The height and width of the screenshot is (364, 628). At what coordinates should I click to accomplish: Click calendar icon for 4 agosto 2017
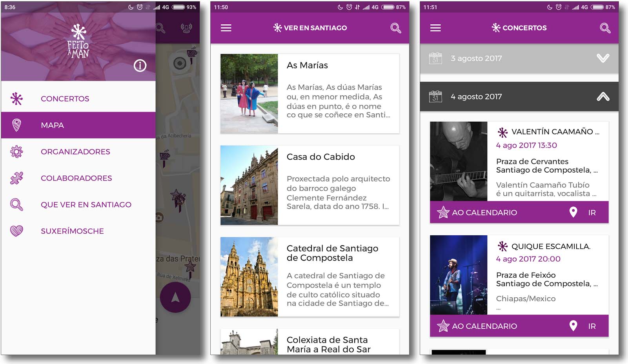pos(435,96)
